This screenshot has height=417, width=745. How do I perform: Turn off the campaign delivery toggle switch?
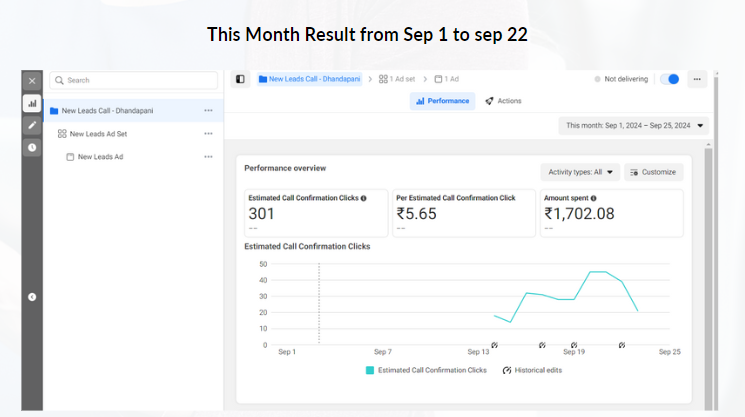(669, 79)
